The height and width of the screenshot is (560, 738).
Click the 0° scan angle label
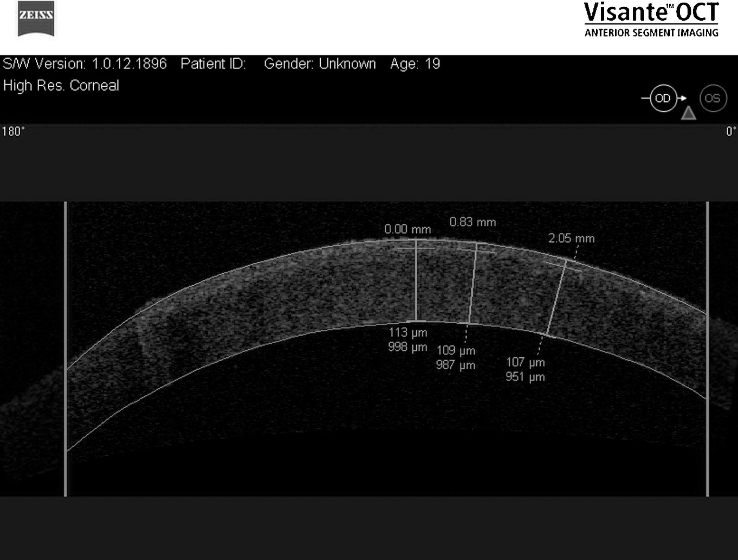731,132
